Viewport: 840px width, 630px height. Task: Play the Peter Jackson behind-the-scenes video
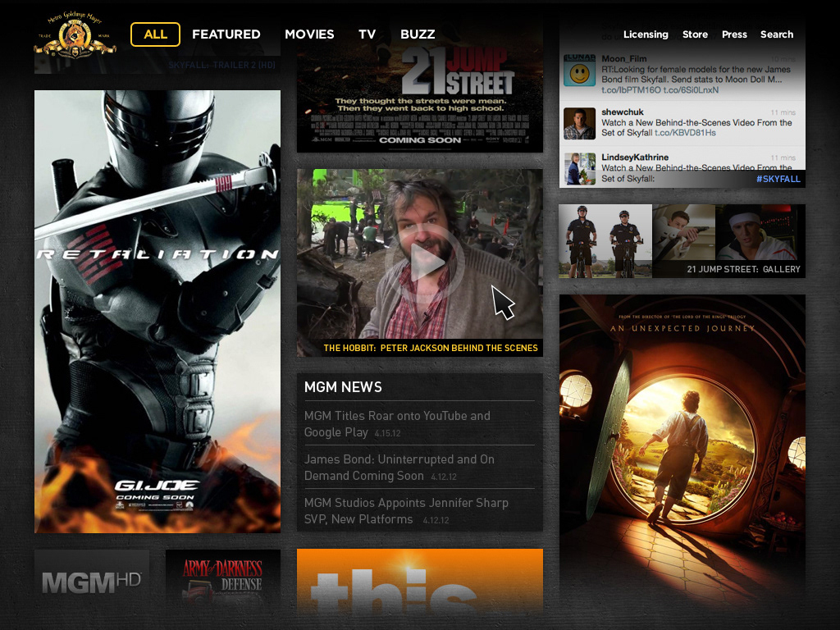click(x=424, y=262)
